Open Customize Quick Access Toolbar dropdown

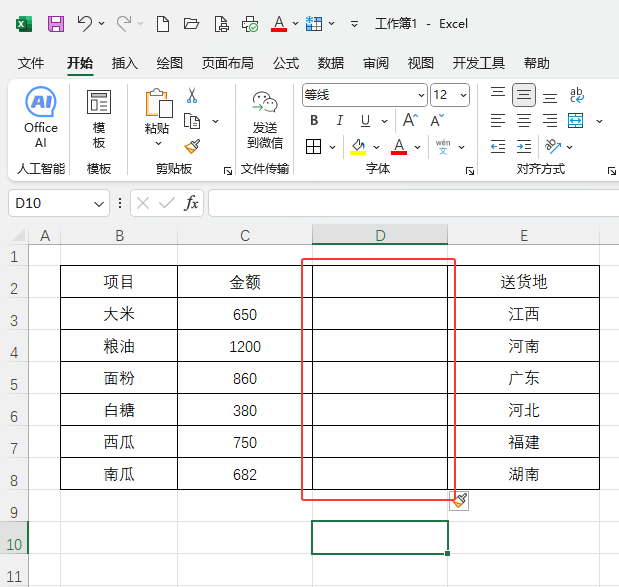(355, 24)
